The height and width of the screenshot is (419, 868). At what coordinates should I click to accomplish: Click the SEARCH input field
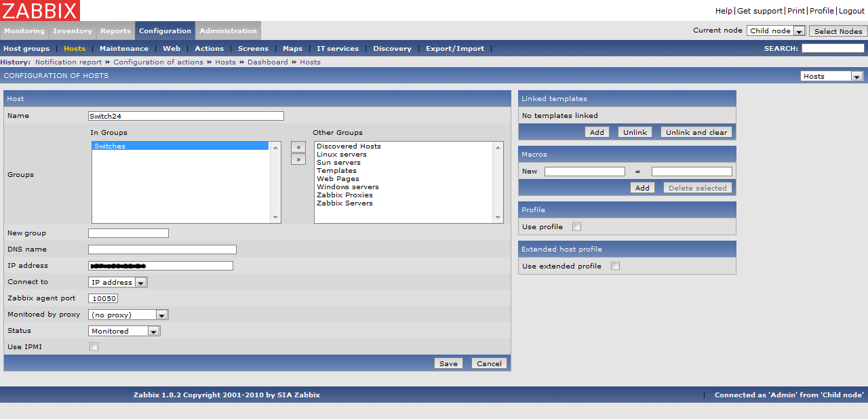coord(833,49)
